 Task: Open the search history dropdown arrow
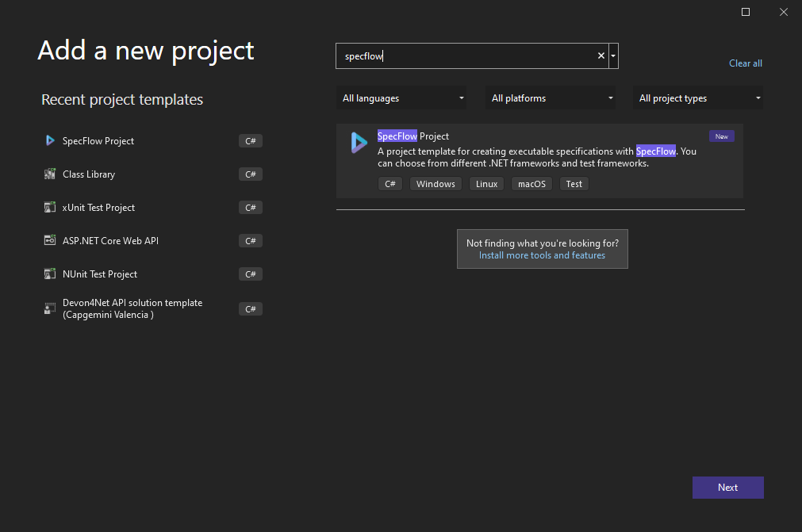coord(612,55)
